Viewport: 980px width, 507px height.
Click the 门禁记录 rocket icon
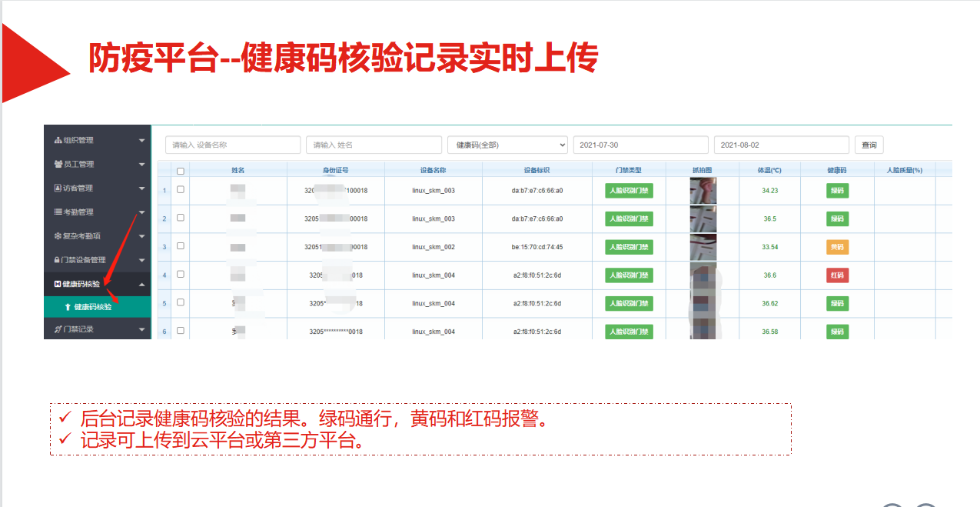tap(58, 330)
